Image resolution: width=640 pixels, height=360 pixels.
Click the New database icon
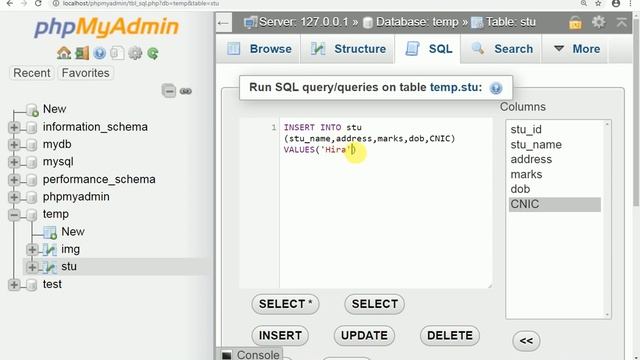[32, 109]
